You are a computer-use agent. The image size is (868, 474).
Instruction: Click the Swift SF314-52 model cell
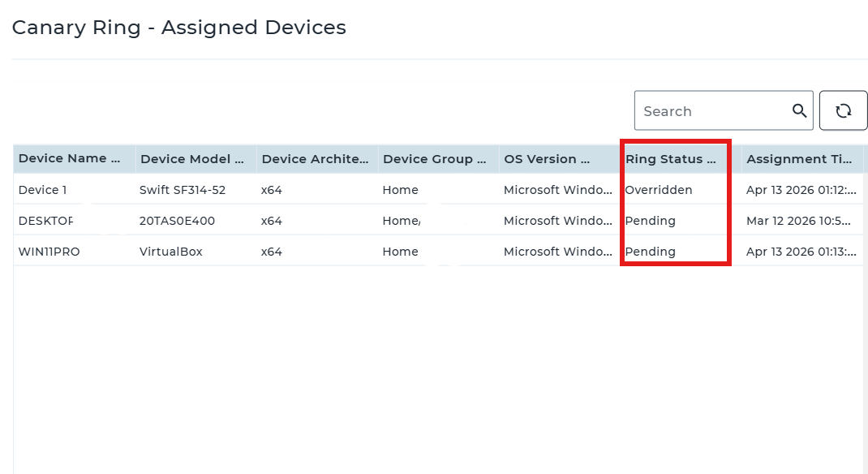click(183, 190)
